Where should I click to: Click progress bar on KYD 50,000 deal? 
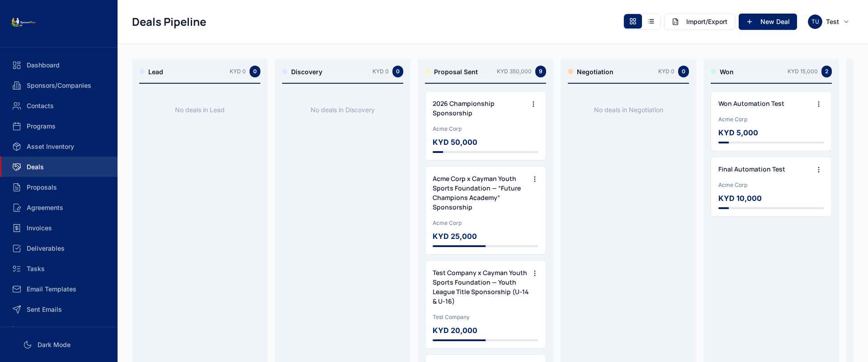485,152
